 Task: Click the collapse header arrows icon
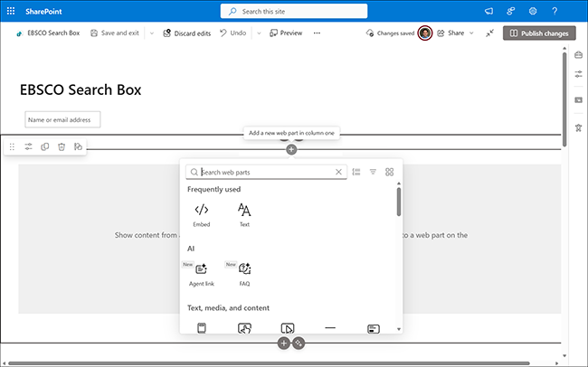pos(489,33)
